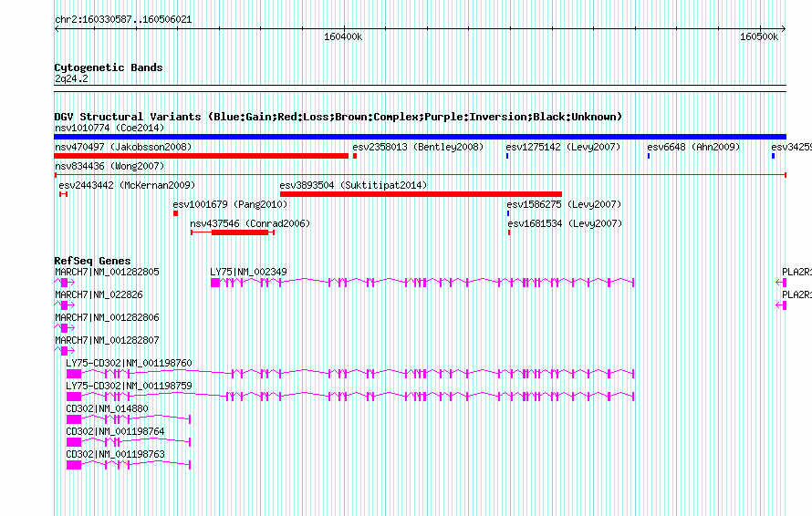Image resolution: width=812 pixels, height=516 pixels.
Task: Select the MARCH7|NM_001282806 transcript label
Action: pos(107,317)
